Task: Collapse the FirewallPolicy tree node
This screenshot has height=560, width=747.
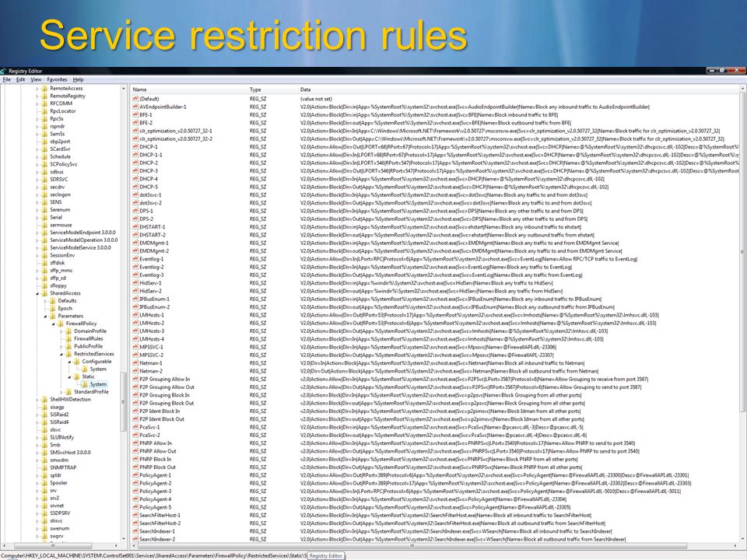Action: click(54, 324)
